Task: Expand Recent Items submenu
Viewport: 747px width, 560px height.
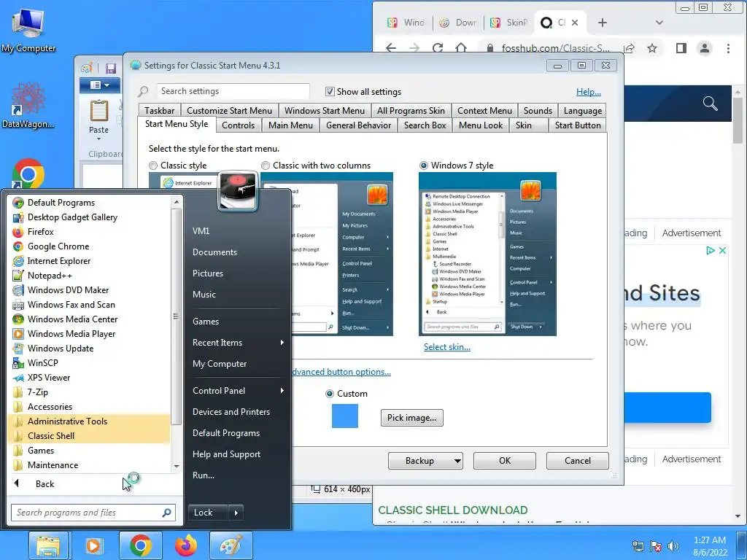Action: click(239, 343)
